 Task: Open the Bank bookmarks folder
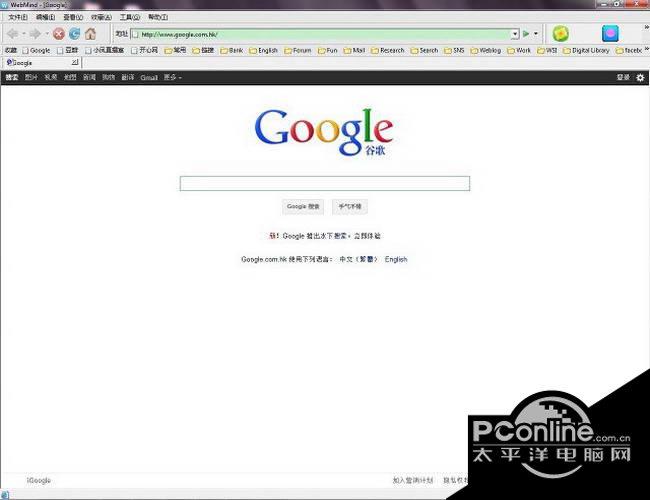(231, 51)
